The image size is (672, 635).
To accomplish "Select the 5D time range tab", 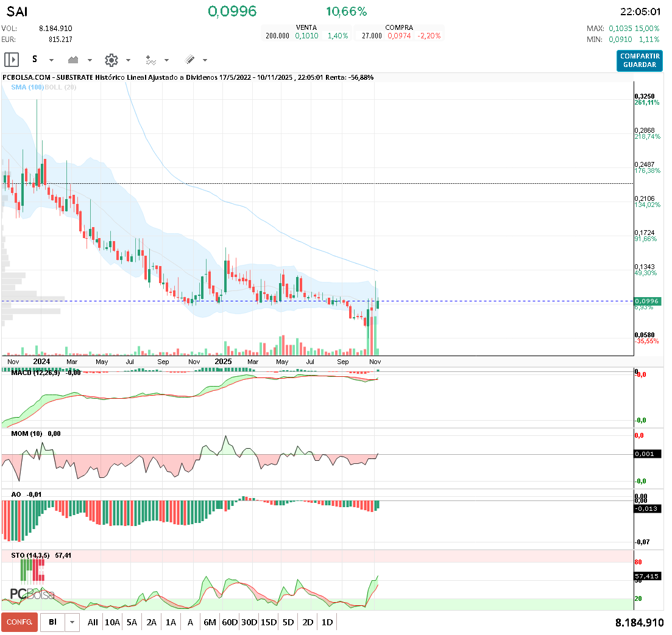I will [x=288, y=622].
